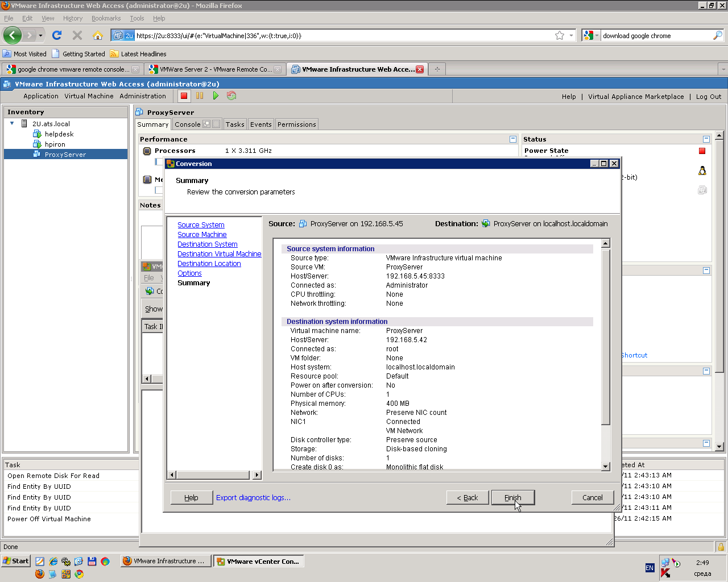Open the URL history dropdown arrow
Viewport: 728px width, 582px height.
[571, 35]
